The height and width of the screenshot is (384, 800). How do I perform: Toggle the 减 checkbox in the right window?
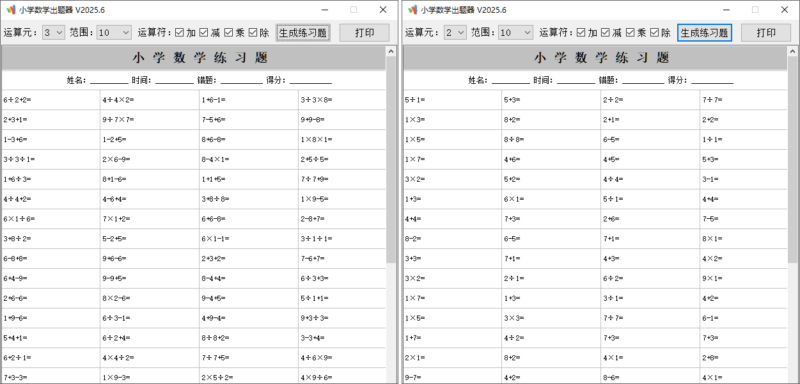(x=605, y=33)
